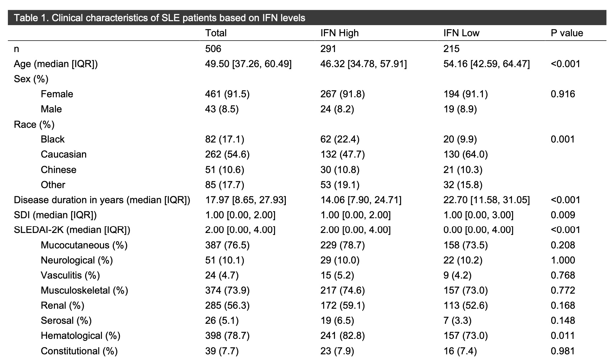The width and height of the screenshot is (614, 364).
Task: Select the Age (median [IQR]) row label
Action: [x=56, y=64]
